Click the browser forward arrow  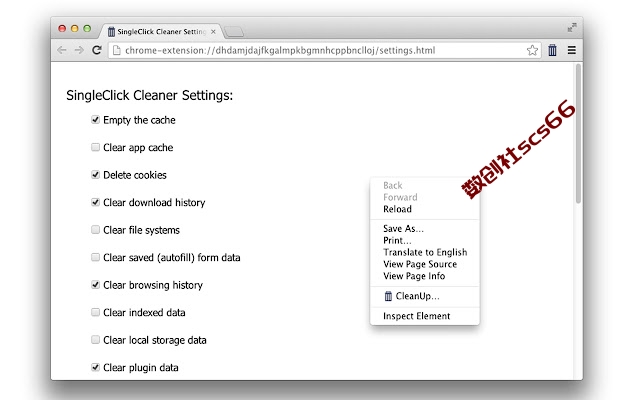pos(79,50)
